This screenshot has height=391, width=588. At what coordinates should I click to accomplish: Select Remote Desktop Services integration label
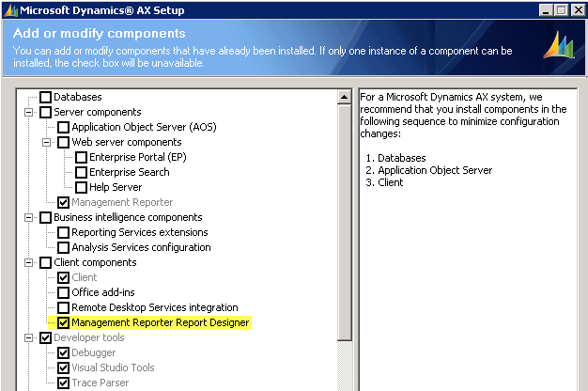154,307
